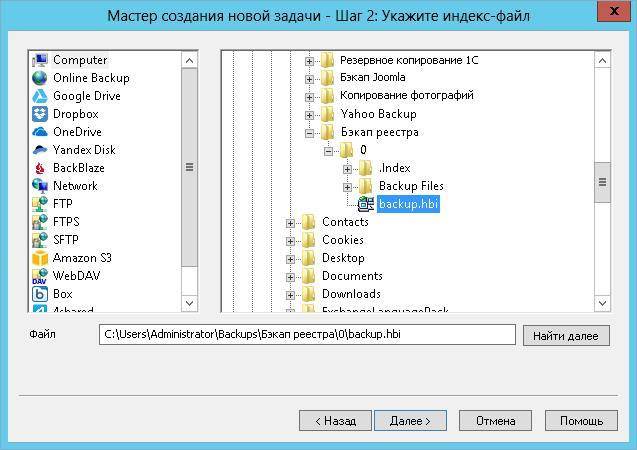Expand the Cookies node
637x450 pixels.
[x=290, y=241]
